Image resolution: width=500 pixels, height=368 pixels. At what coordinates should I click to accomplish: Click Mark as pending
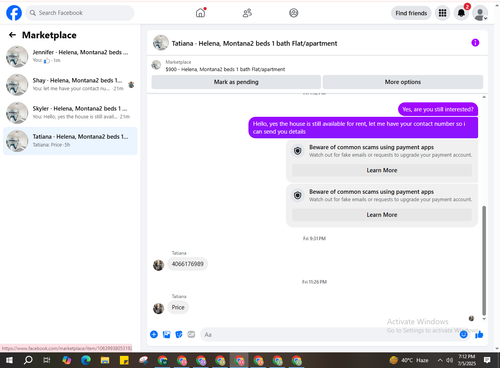pyautogui.click(x=236, y=82)
